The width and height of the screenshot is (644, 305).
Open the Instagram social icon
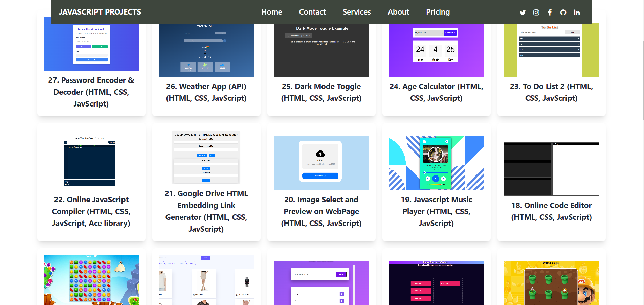[536, 13]
